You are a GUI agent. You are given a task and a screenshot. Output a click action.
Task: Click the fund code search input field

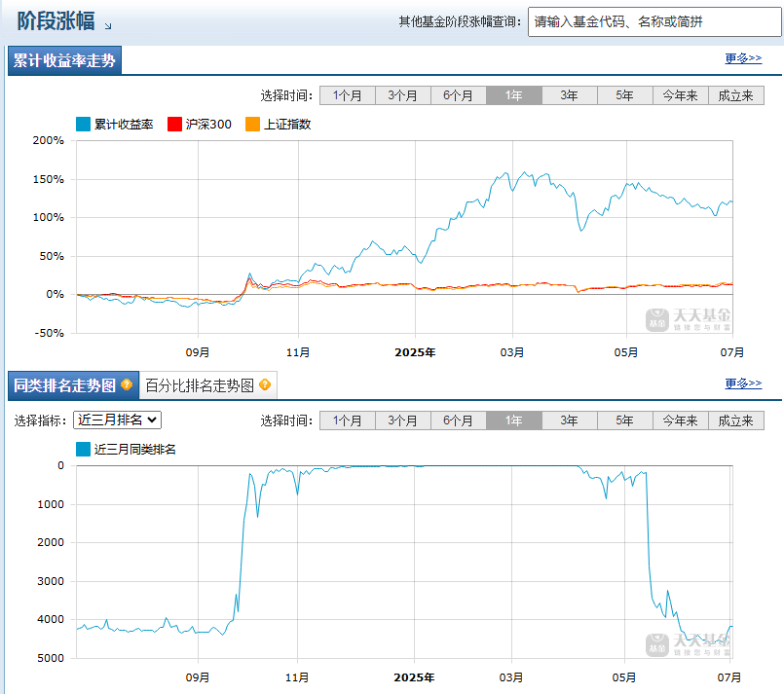tap(654, 22)
